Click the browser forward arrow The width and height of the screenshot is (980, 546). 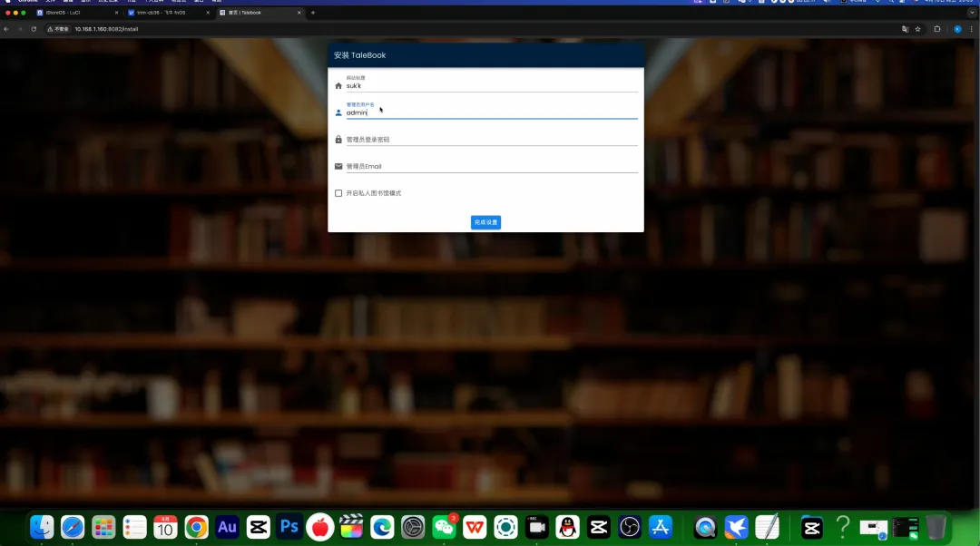coord(20,29)
